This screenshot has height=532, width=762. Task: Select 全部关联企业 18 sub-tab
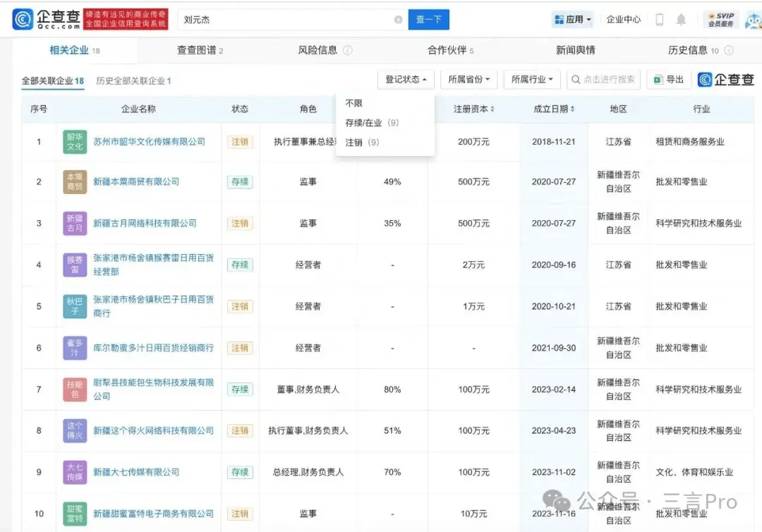(x=52, y=80)
